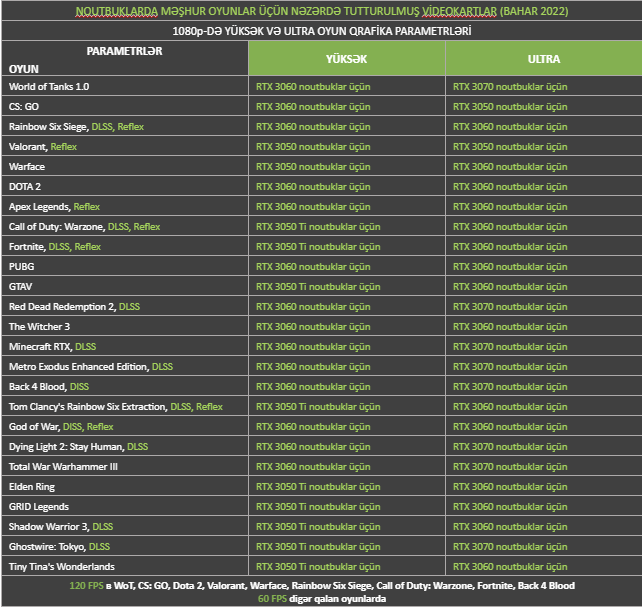
Task: Click green 'Reflex' tag next to Apex Legends
Action: 87,207
